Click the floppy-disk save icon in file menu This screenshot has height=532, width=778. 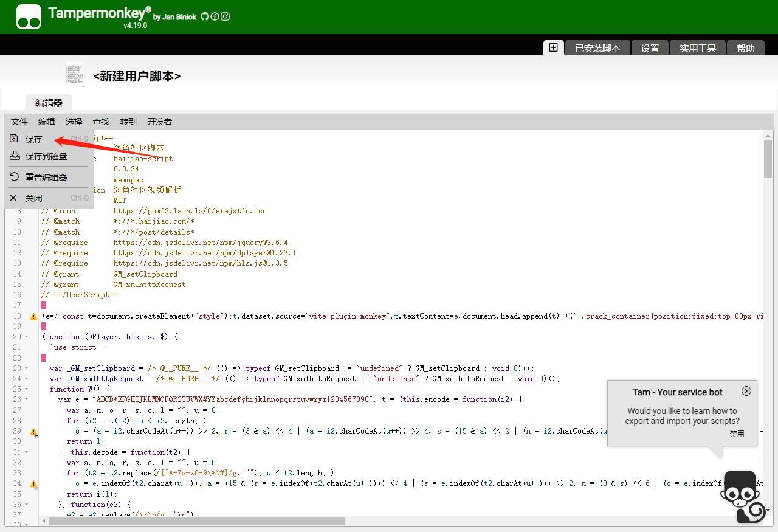click(14, 139)
